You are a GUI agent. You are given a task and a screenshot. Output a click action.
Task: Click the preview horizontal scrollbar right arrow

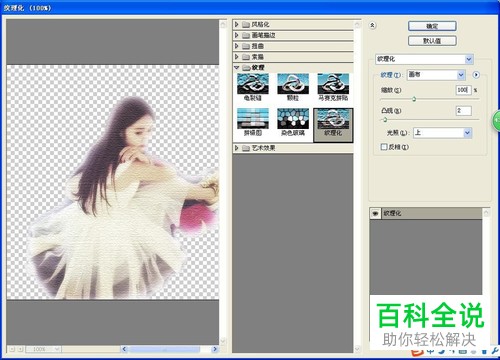click(215, 349)
